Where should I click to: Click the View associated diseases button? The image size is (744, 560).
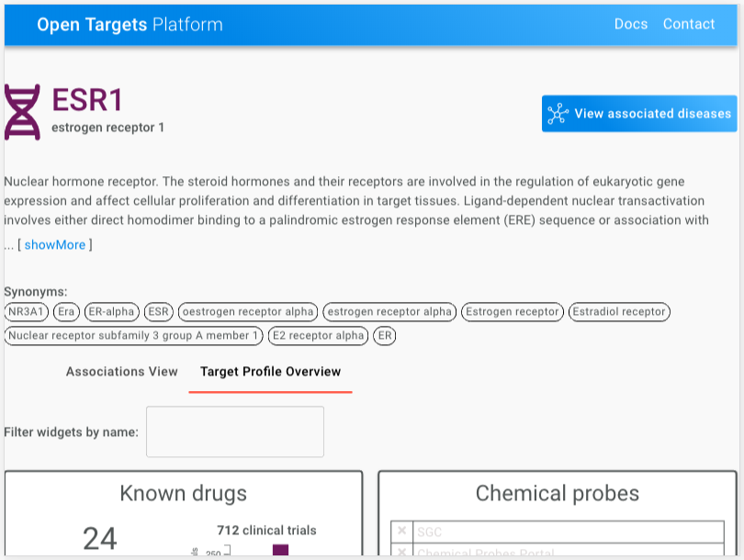638,114
